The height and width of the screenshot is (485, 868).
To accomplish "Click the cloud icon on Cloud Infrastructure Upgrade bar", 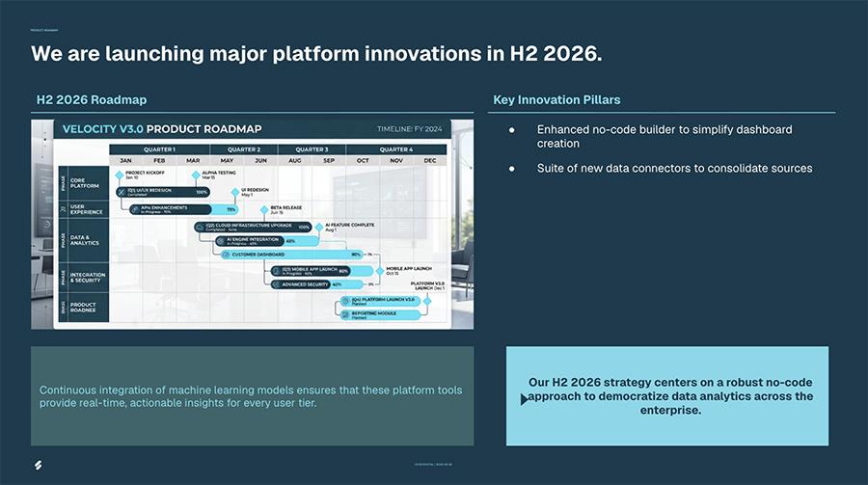I will coord(200,227).
